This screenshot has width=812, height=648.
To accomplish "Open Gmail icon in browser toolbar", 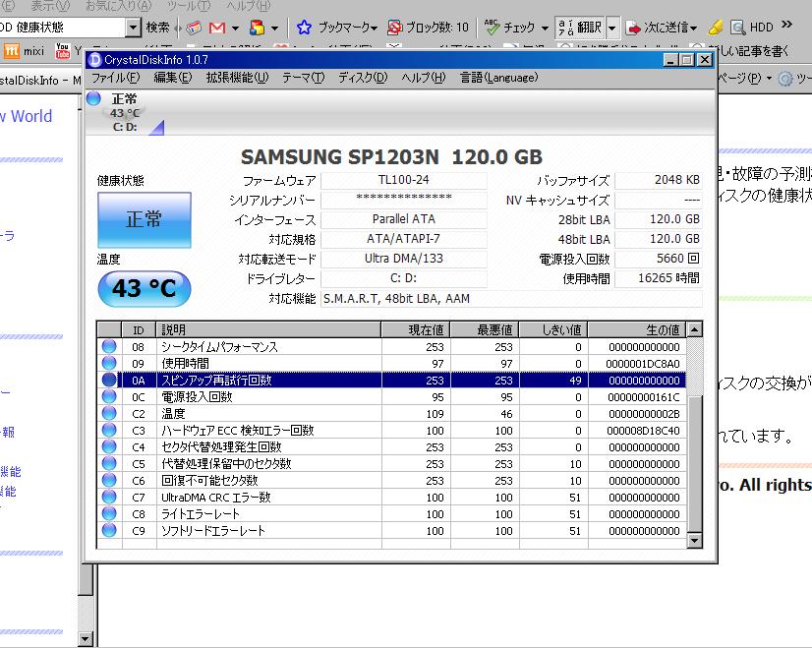I will click(217, 28).
